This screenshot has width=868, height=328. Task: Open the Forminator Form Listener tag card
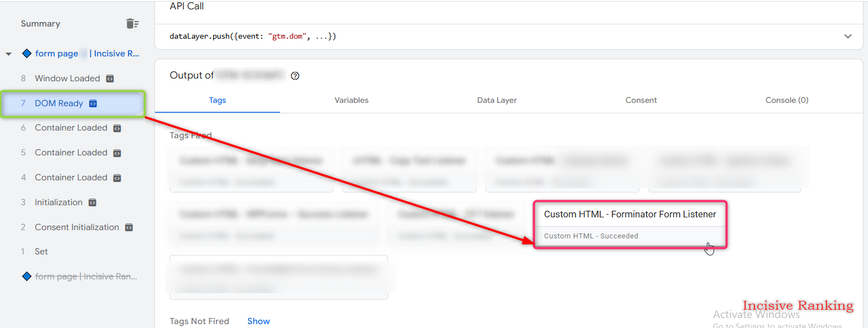[630, 225]
